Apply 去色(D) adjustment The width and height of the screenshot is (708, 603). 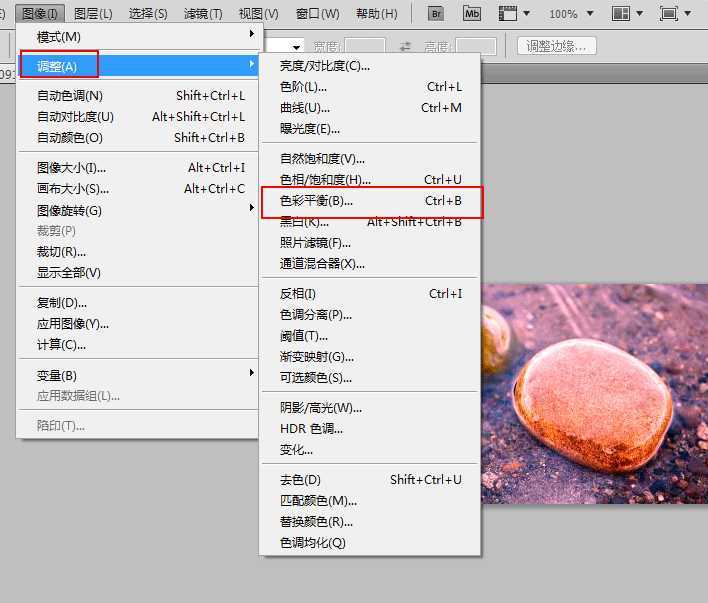(370, 480)
